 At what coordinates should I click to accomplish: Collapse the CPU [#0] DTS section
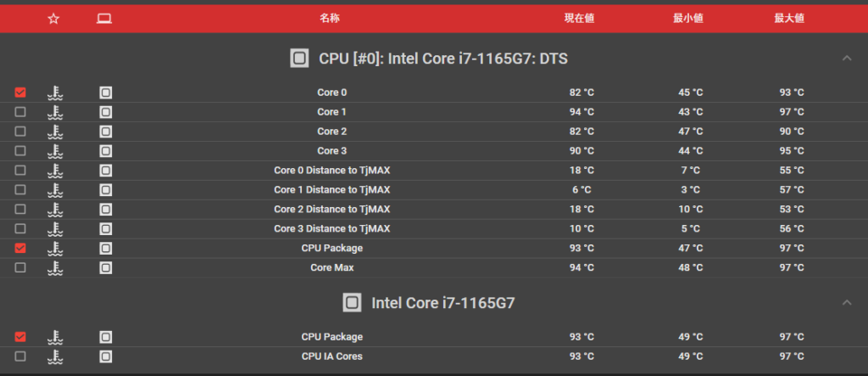click(x=846, y=59)
